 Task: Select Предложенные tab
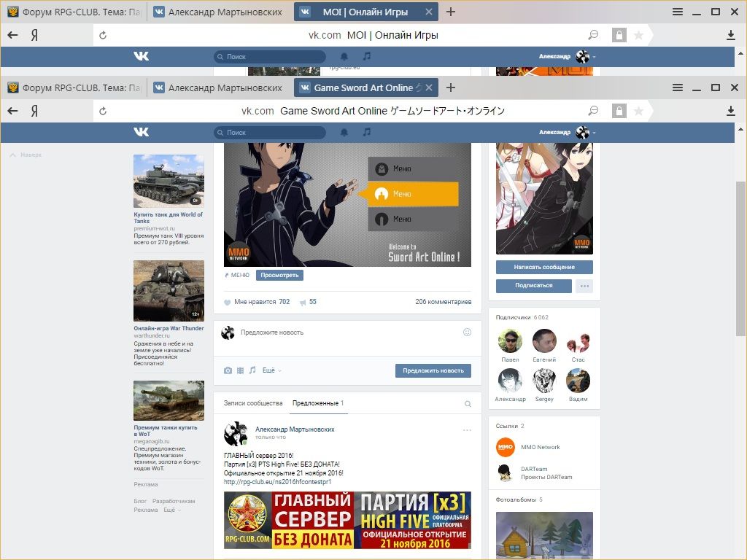pyautogui.click(x=318, y=403)
